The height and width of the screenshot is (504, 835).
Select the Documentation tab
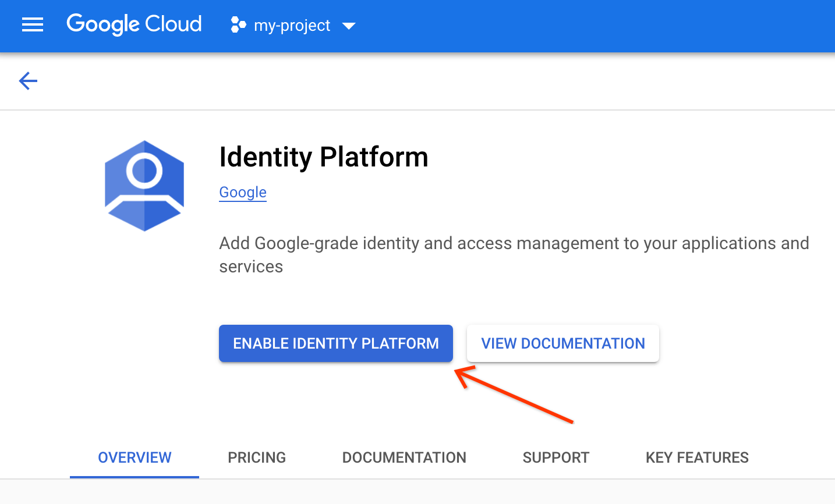[x=404, y=457]
